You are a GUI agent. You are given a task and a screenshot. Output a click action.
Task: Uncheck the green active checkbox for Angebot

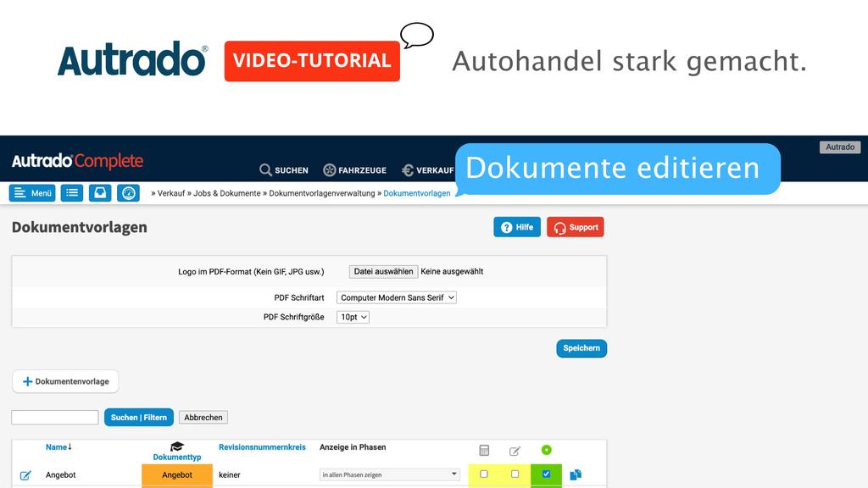(x=547, y=474)
